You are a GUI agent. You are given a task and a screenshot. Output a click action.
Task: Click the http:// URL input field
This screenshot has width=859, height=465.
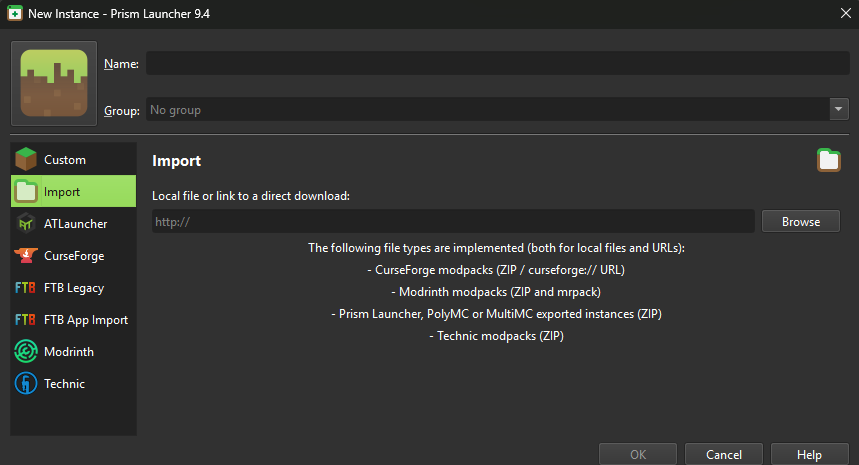(x=453, y=221)
